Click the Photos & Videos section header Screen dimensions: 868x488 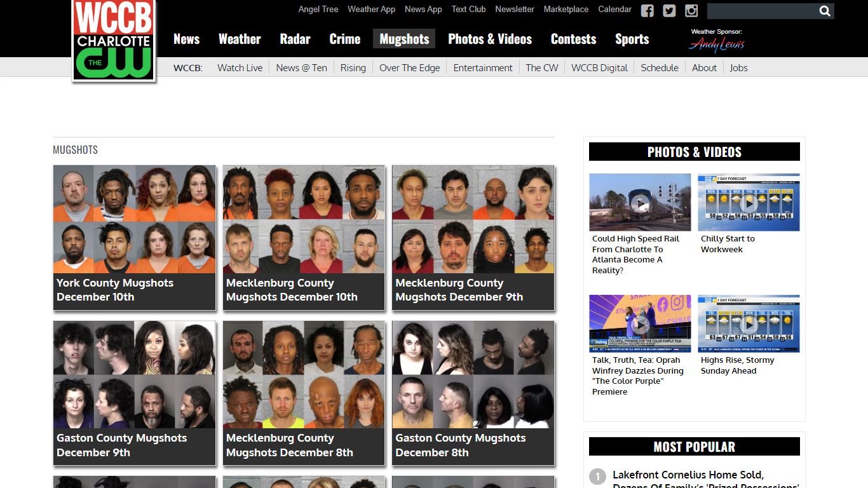click(x=695, y=152)
